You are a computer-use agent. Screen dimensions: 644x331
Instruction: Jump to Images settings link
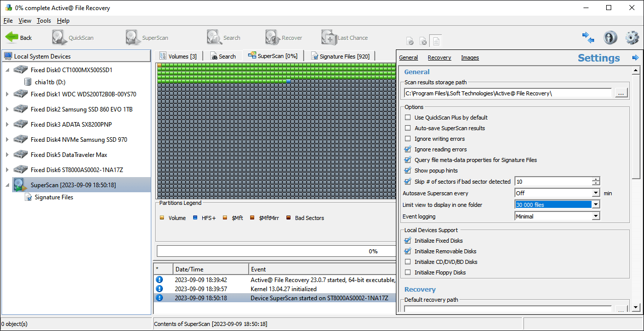[470, 58]
